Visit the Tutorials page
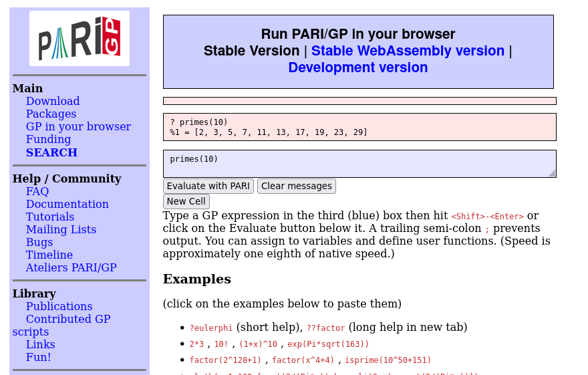 50,217
